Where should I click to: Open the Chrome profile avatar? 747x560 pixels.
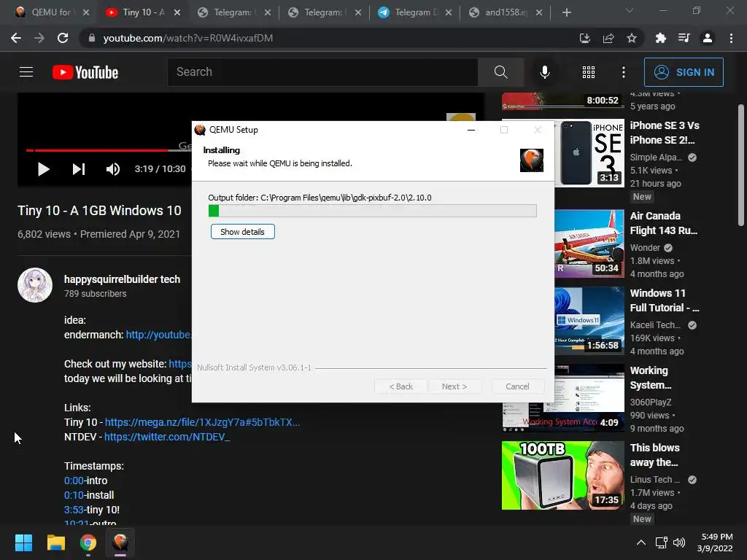708,38
